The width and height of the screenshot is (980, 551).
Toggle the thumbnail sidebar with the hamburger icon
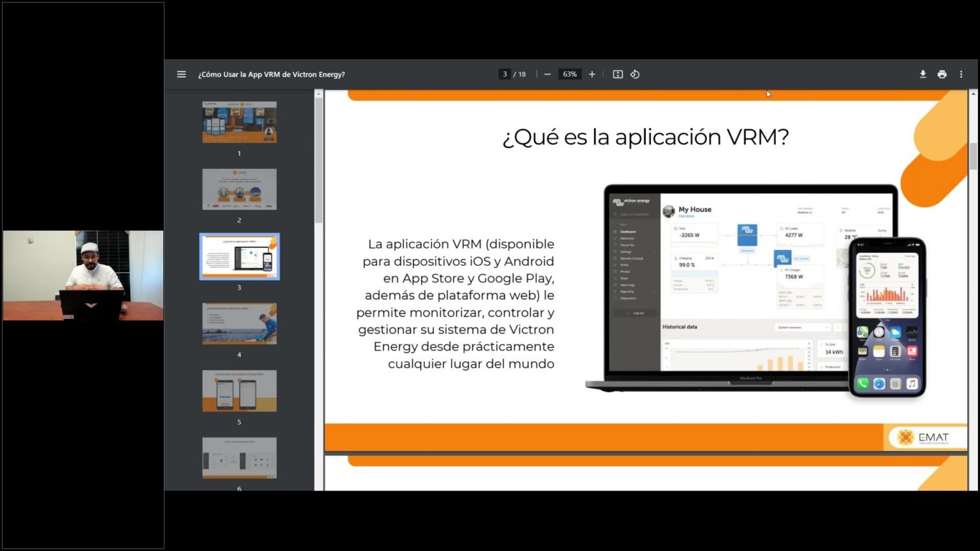point(181,74)
